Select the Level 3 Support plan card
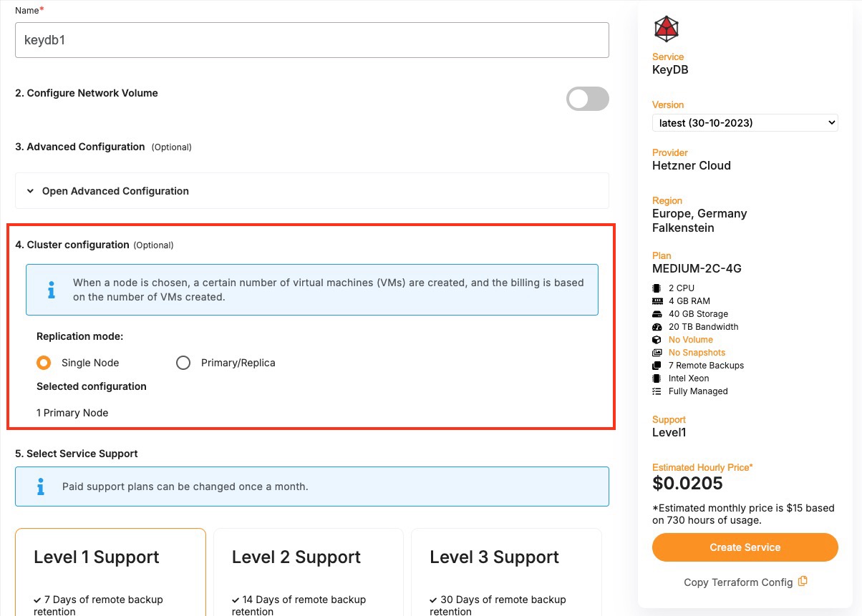The width and height of the screenshot is (862, 616). (506, 572)
